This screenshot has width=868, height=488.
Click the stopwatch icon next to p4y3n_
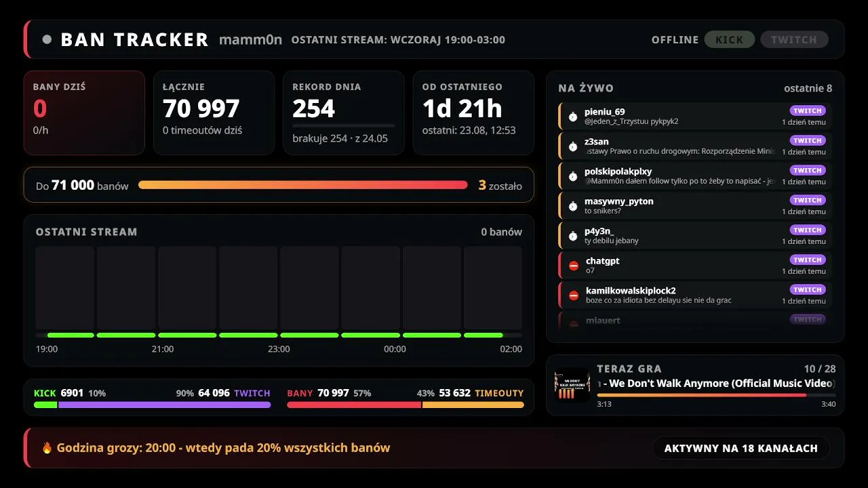573,236
